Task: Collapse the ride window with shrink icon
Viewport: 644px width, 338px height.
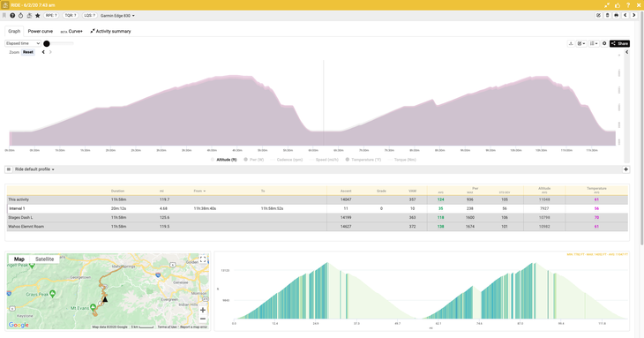Action: (607, 5)
